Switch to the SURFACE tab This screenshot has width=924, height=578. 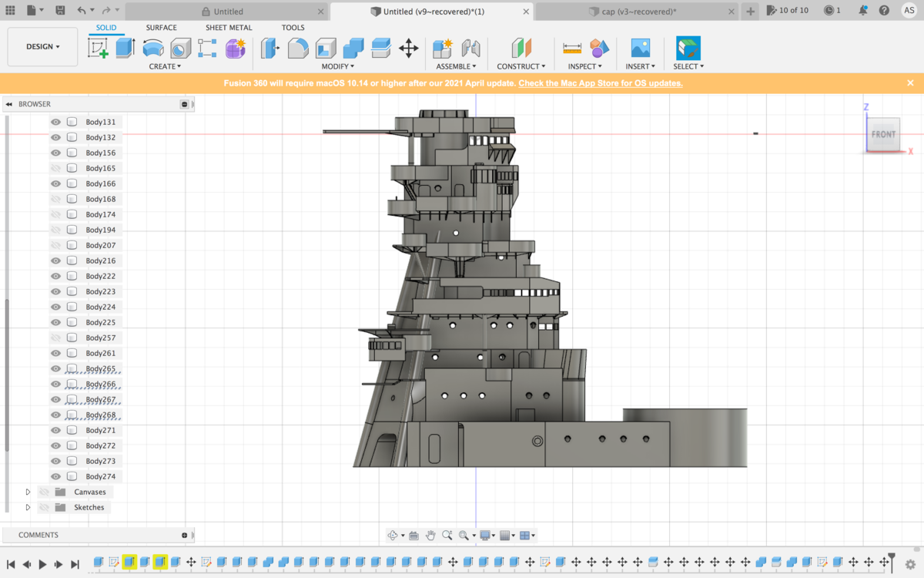click(x=161, y=28)
